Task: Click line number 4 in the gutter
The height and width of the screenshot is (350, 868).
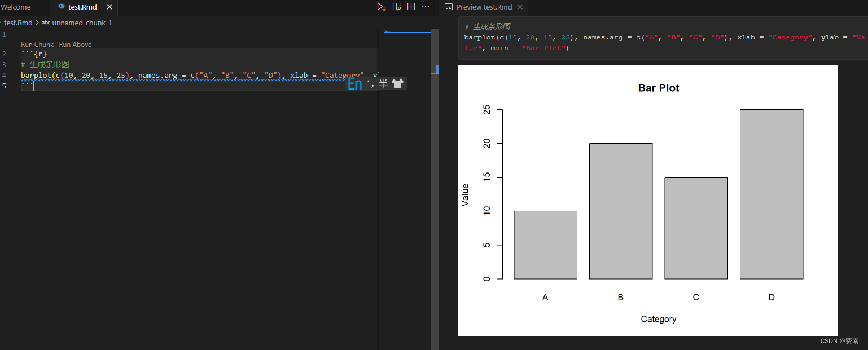Action: pos(3,75)
